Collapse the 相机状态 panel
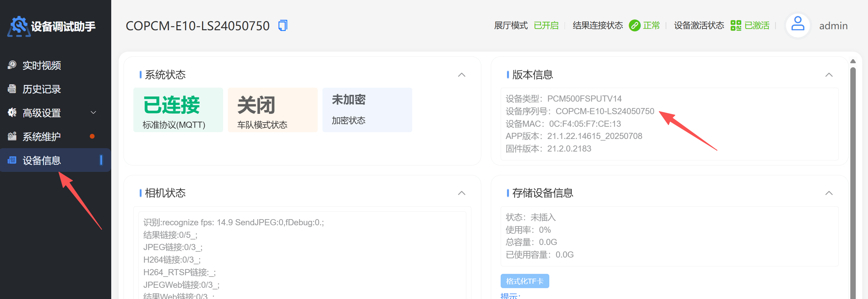868x299 pixels. click(462, 193)
